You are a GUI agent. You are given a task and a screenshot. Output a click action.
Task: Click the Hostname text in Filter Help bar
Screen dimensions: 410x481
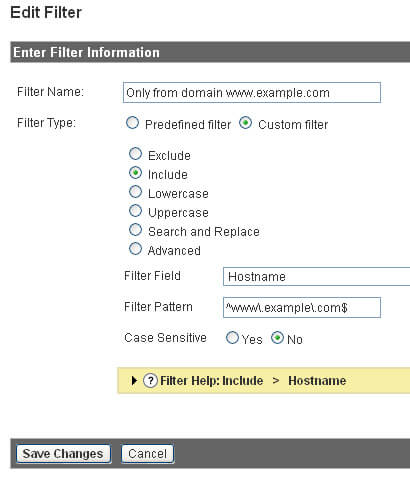coord(317,381)
